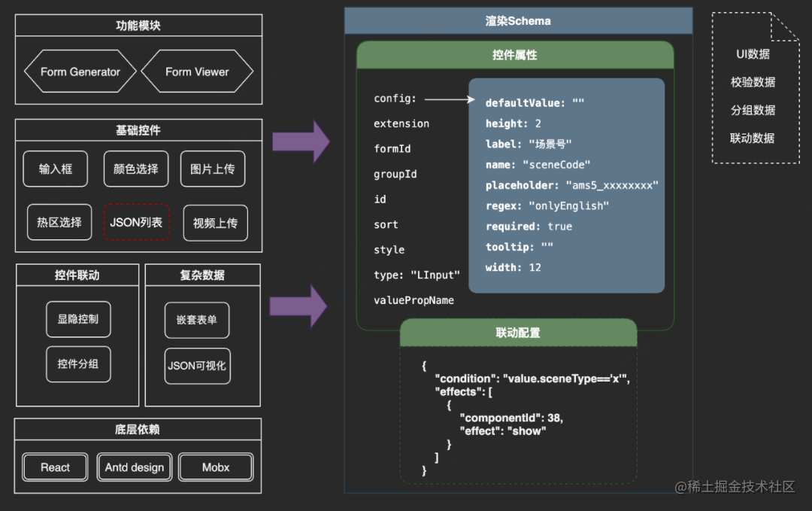The image size is (812, 511).
Task: Click the config: property label
Action: [x=395, y=99]
